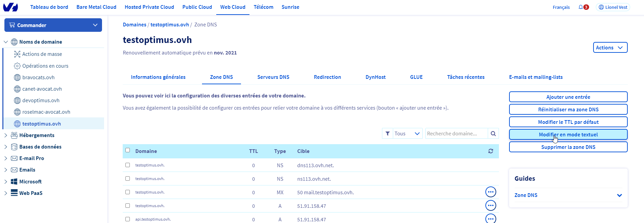Open the Tous record-type filter dropdown

(x=407, y=134)
